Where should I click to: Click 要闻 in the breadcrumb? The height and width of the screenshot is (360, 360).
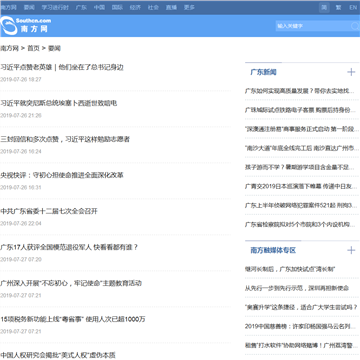[54, 48]
